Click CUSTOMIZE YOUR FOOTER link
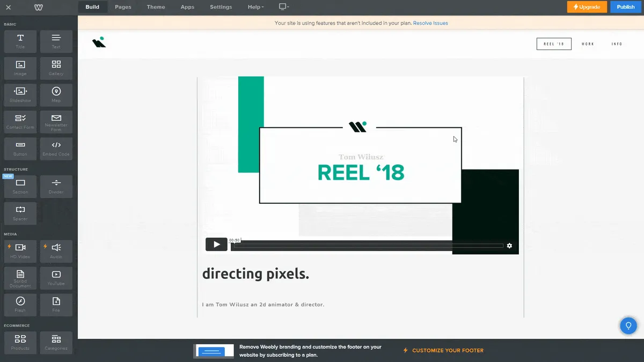Viewport: 644px width, 362px height. pyautogui.click(x=443, y=350)
